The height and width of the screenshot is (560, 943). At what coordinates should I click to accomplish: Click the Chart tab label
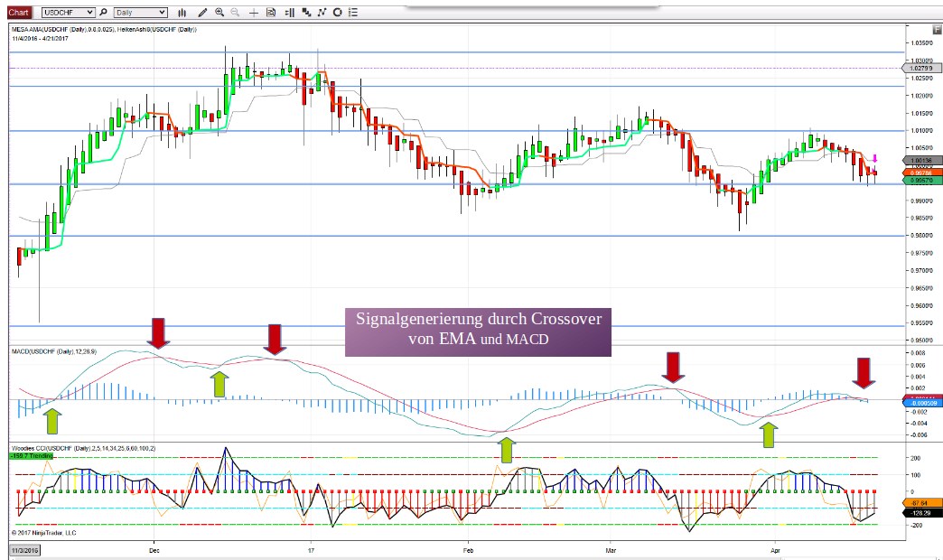18,12
